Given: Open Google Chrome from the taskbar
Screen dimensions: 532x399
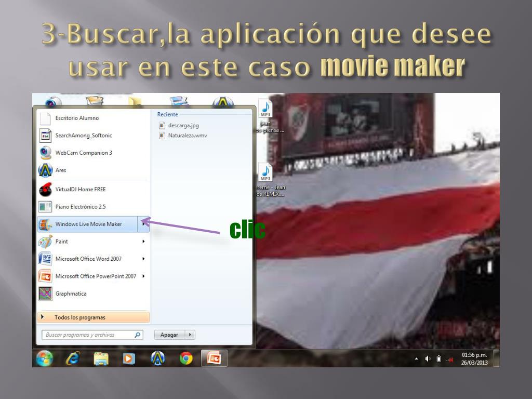Looking at the screenshot, I should click(186, 358).
